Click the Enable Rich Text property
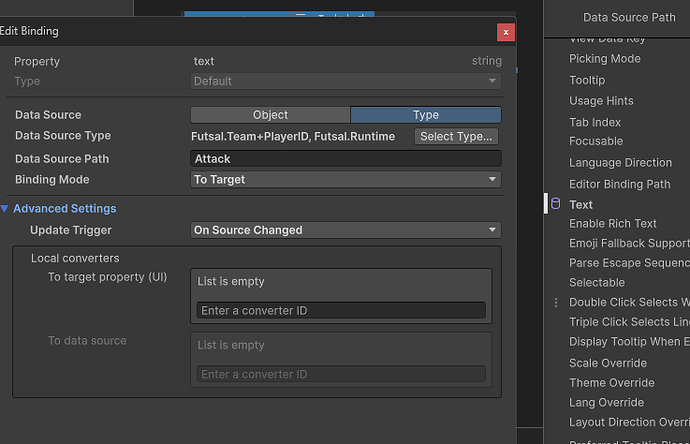The image size is (690, 444). coord(613,224)
